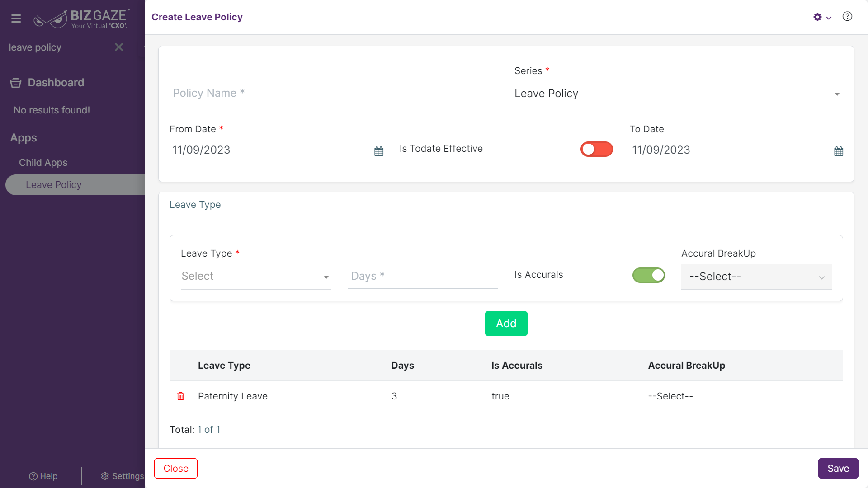
Task: Click Child Apps in sidebar
Action: coord(43,163)
